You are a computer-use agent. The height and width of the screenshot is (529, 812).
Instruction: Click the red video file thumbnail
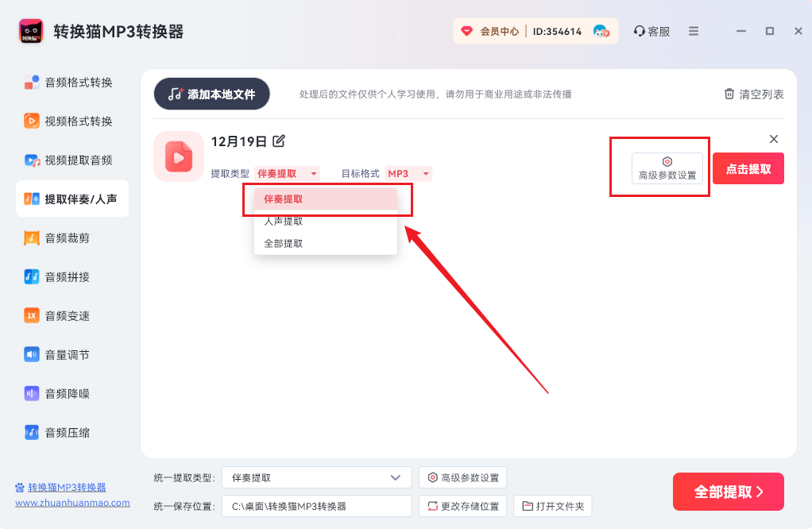click(x=179, y=156)
